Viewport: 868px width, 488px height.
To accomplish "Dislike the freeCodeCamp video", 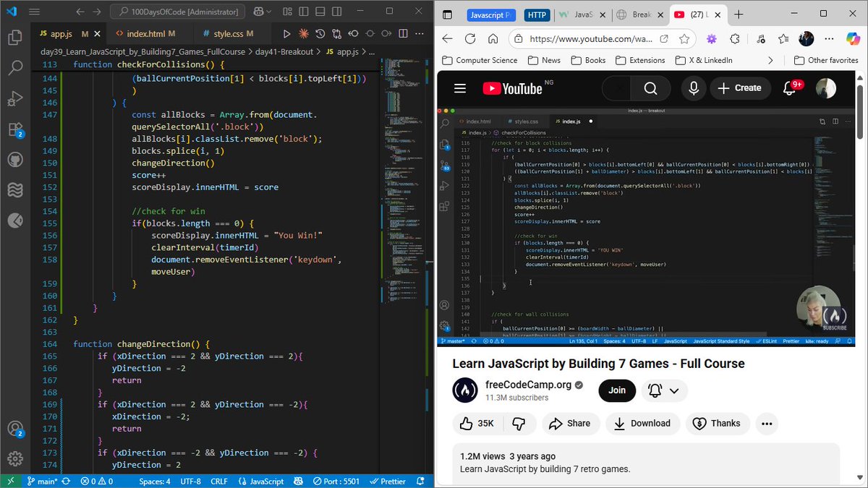I will [x=519, y=424].
